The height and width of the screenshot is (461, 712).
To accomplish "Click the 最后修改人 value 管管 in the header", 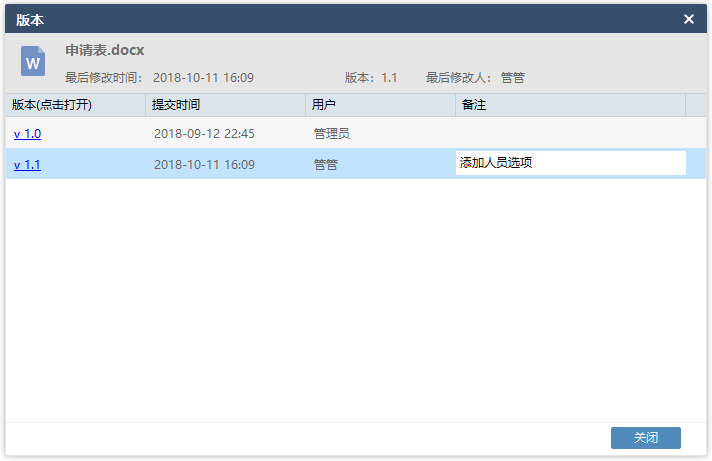I will point(513,78).
